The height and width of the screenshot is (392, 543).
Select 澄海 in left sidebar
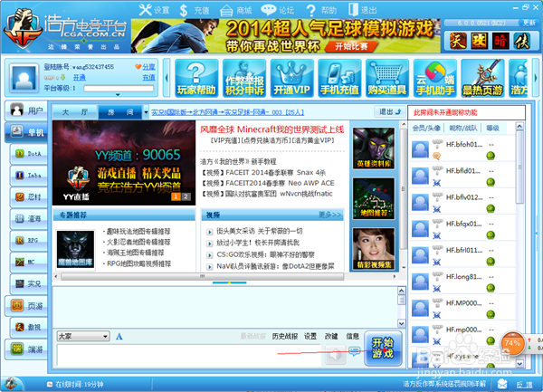pyautogui.click(x=29, y=218)
